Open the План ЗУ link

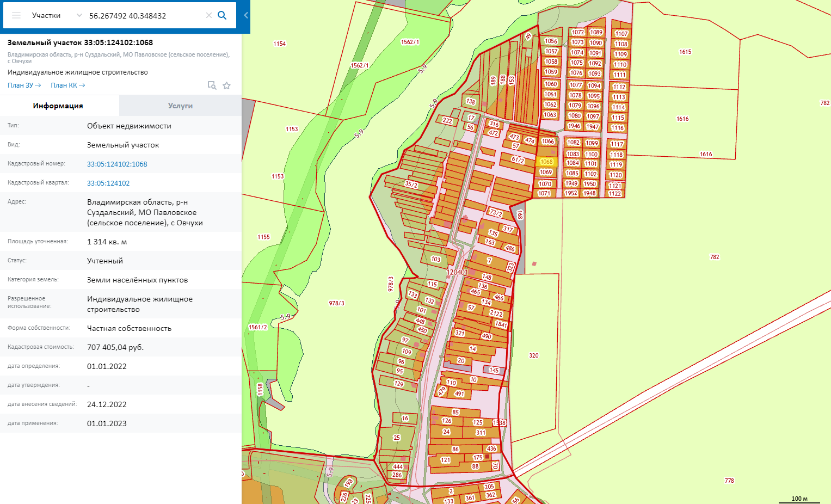24,85
